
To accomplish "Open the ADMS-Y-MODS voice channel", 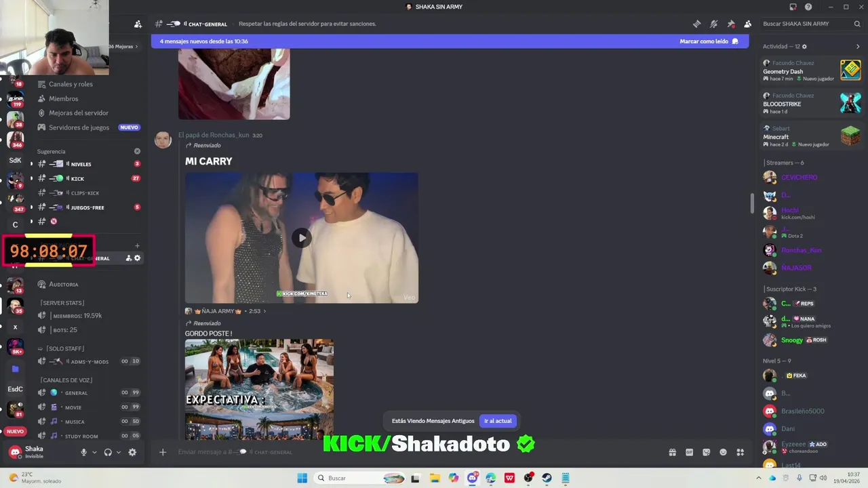I will [88, 361].
